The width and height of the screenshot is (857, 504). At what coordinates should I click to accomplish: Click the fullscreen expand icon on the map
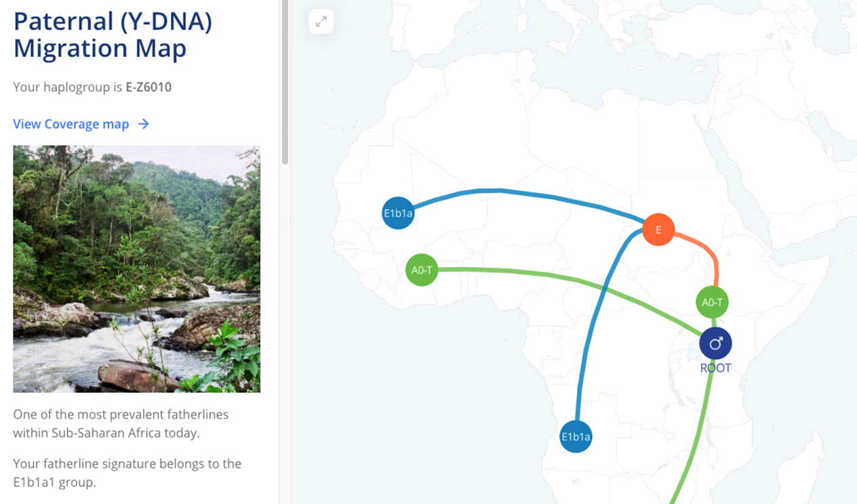point(321,21)
